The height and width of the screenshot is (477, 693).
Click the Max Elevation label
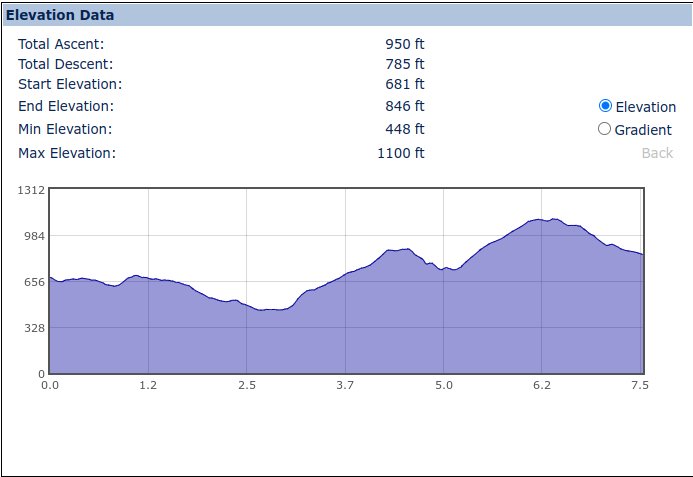(67, 153)
